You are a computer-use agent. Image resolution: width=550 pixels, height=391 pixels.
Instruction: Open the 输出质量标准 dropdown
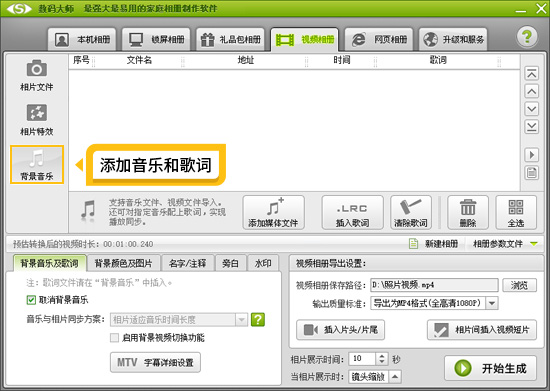[434, 303]
